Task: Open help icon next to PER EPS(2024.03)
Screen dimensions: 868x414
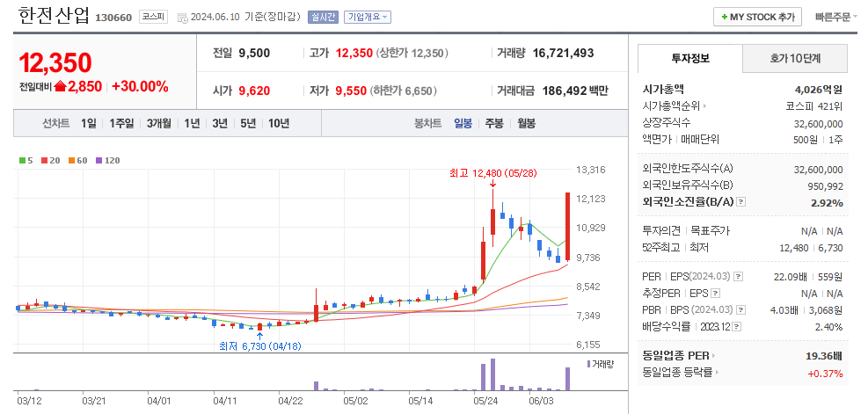Action: pyautogui.click(x=739, y=276)
